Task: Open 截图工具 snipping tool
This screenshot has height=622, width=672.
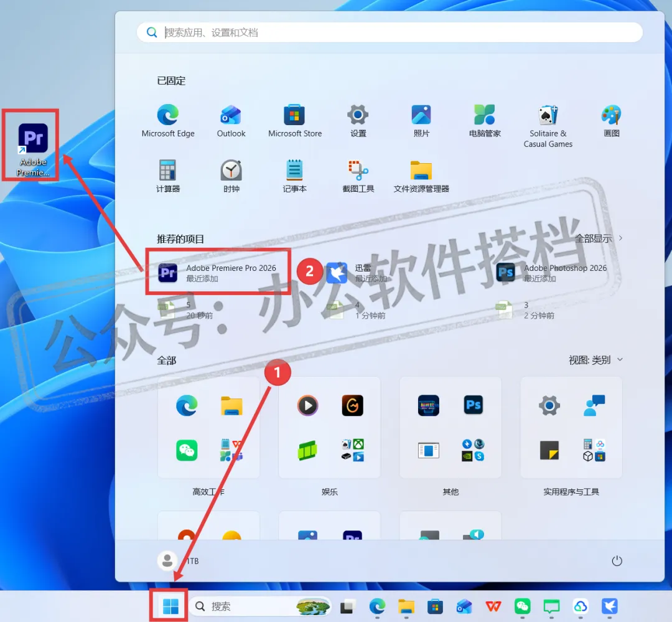Action: coord(358,176)
